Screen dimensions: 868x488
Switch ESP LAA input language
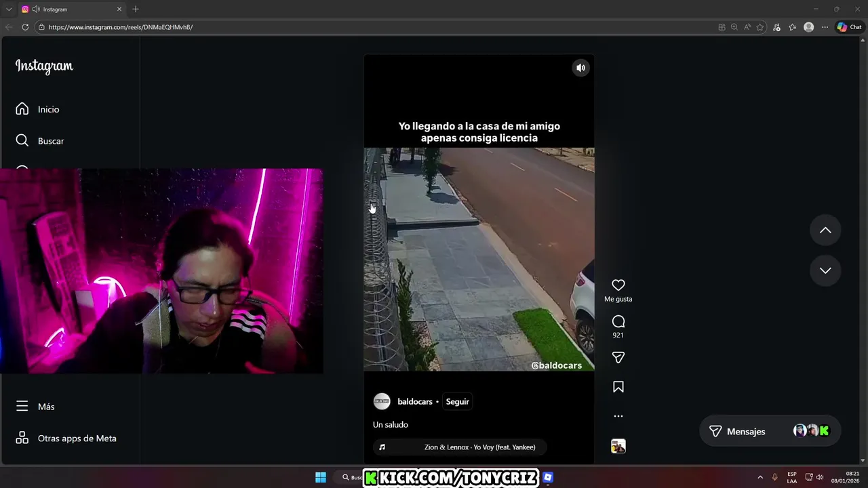click(x=792, y=477)
